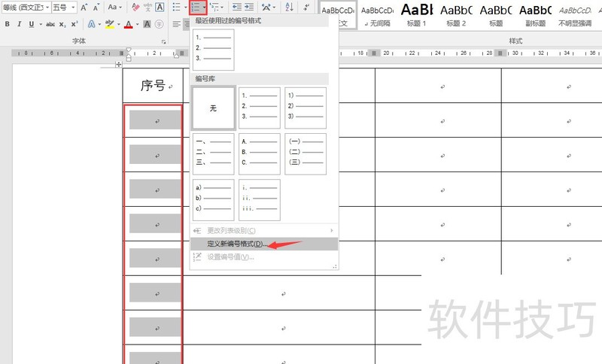Apply 无间隔 style
Image resolution: width=602 pixels, height=364 pixels.
coord(378,15)
